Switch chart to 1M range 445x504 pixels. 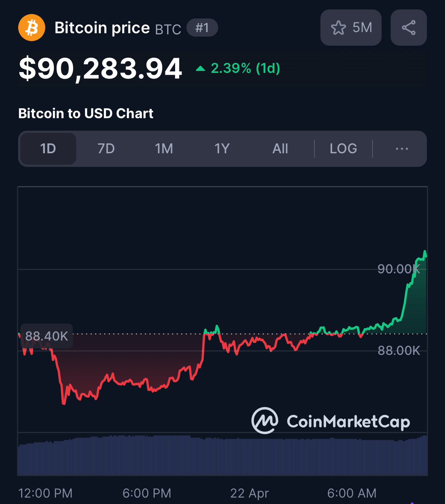point(164,149)
